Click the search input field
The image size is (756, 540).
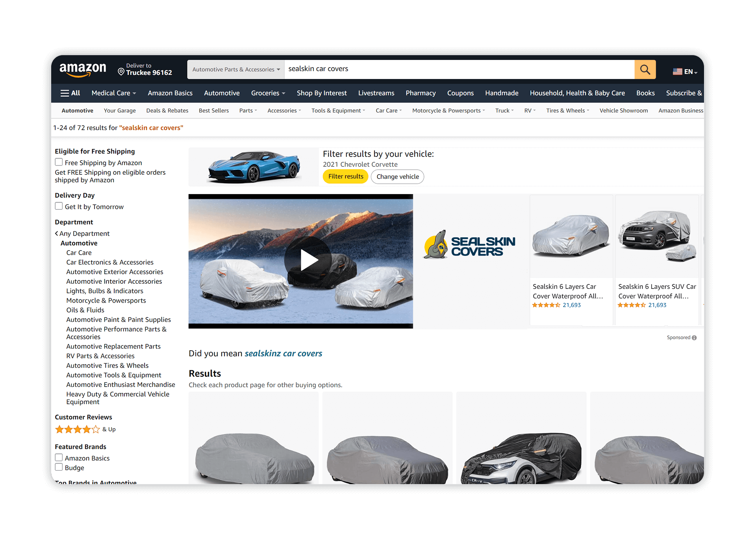pos(433,69)
